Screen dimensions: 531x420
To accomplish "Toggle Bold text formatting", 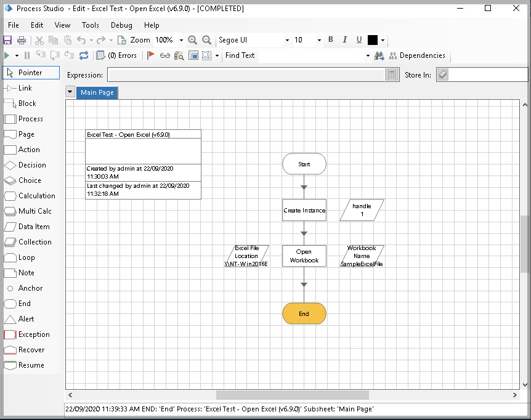I will [x=331, y=40].
